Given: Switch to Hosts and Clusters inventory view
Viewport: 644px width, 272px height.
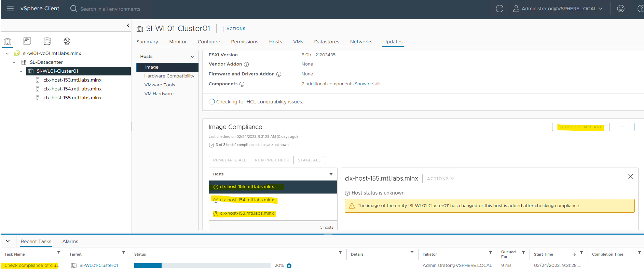Looking at the screenshot, I should 8,41.
